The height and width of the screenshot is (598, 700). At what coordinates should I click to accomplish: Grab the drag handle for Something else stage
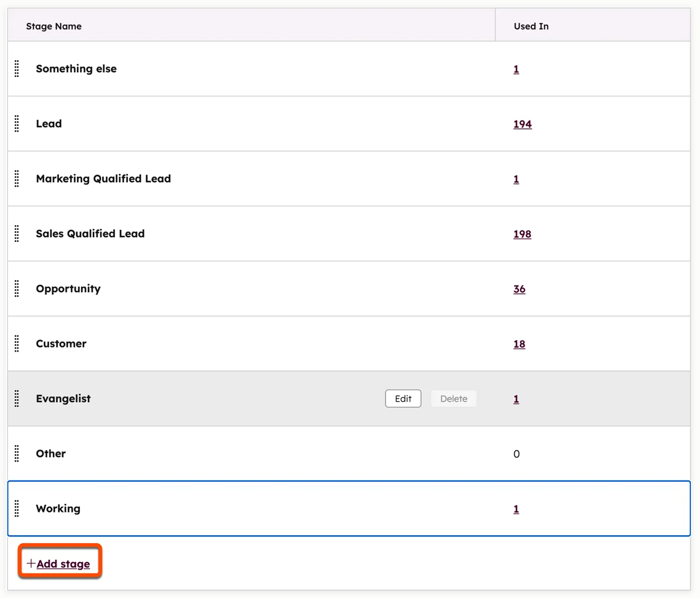(17, 68)
